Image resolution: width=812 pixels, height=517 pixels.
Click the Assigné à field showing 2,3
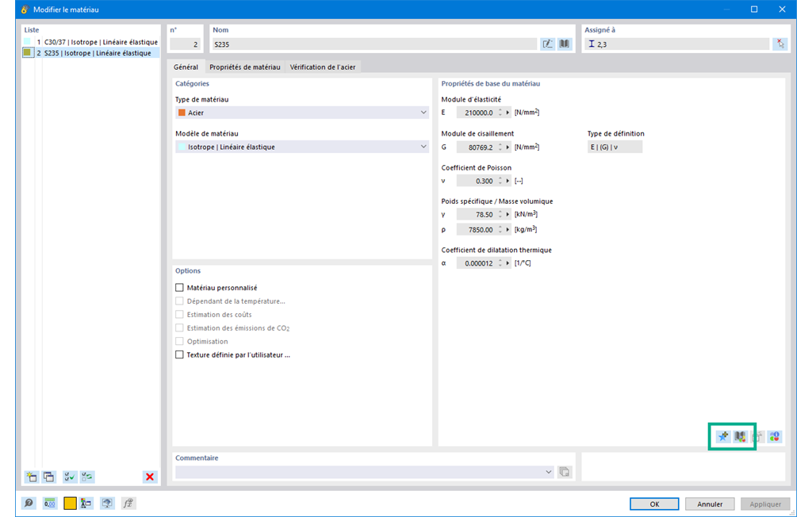click(x=677, y=44)
